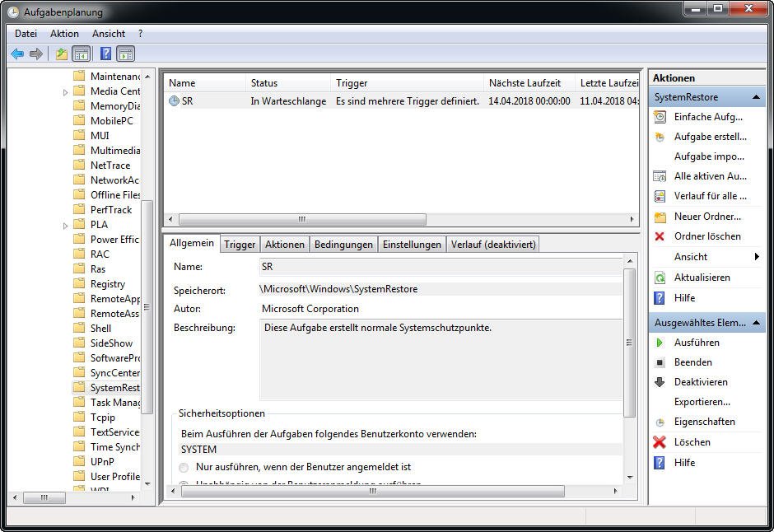Screen dimensions: 774x532
Task: Run the task via green Ausführen icon
Action: [x=660, y=343]
